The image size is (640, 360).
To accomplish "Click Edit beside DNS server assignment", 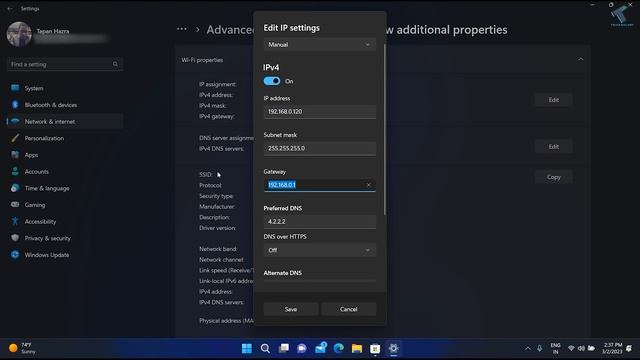I will (553, 147).
